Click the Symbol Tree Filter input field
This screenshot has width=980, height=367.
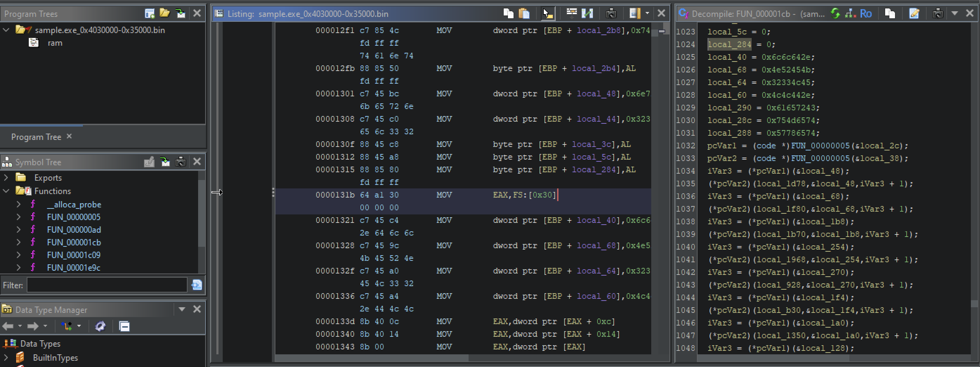[x=107, y=285]
